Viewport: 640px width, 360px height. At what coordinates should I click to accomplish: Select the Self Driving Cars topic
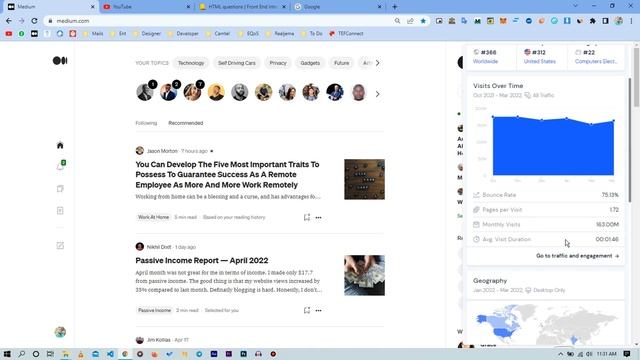point(237,63)
